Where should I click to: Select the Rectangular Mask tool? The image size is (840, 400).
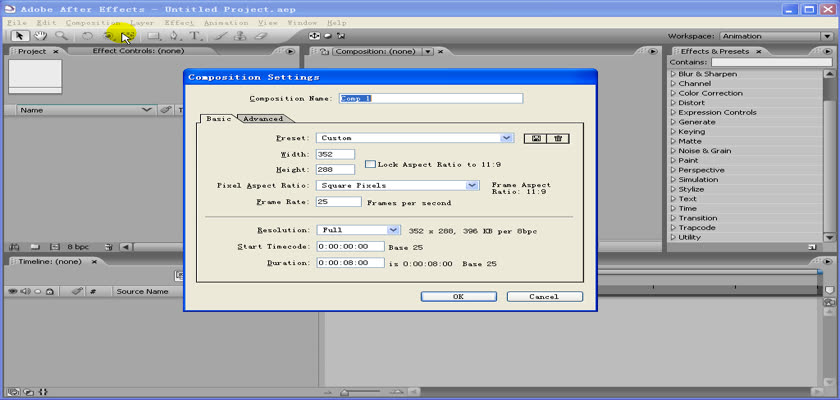coord(154,36)
